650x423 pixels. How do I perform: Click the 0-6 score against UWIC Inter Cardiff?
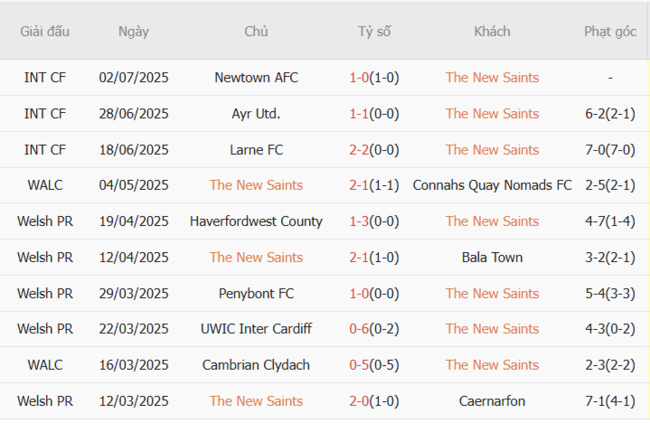click(x=374, y=329)
